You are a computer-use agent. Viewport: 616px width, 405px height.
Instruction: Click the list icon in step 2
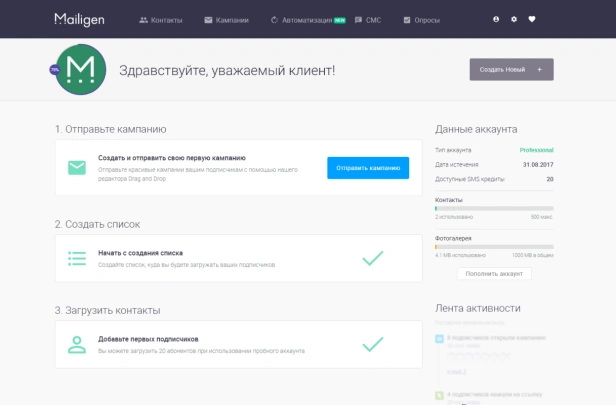click(77, 258)
